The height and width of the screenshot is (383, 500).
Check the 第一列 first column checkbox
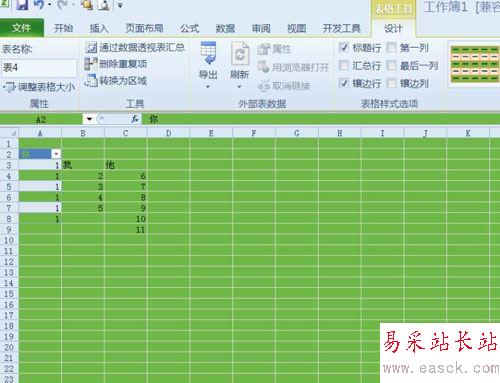[391, 47]
